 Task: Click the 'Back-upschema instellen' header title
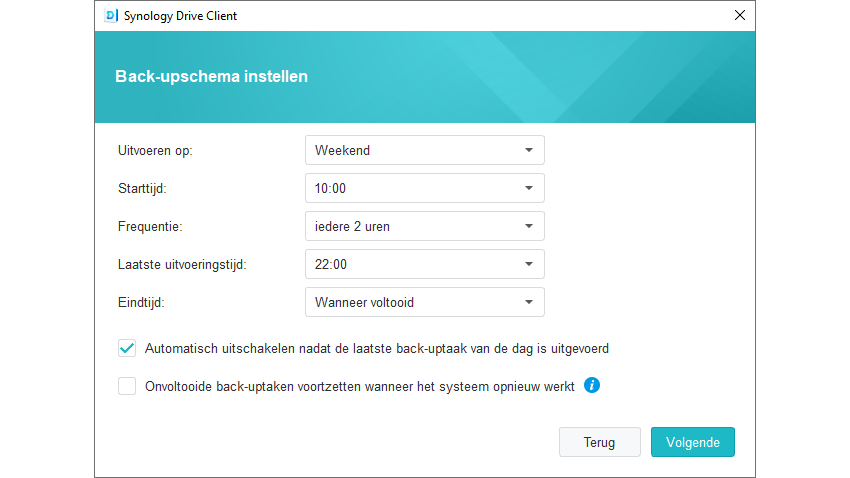pos(212,76)
